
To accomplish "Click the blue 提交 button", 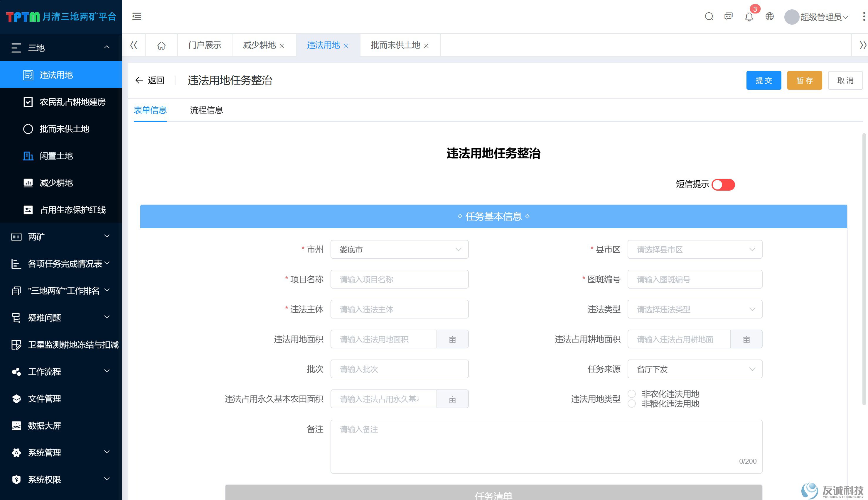I will 763,80.
